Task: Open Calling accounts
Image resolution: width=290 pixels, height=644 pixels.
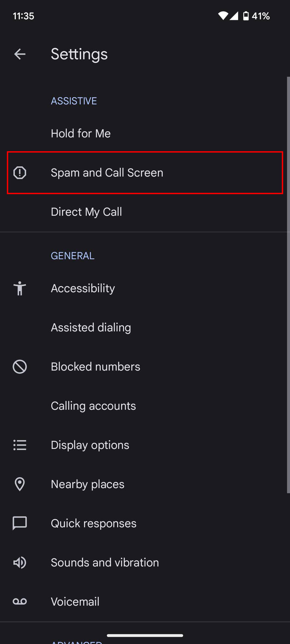Action: [x=93, y=406]
